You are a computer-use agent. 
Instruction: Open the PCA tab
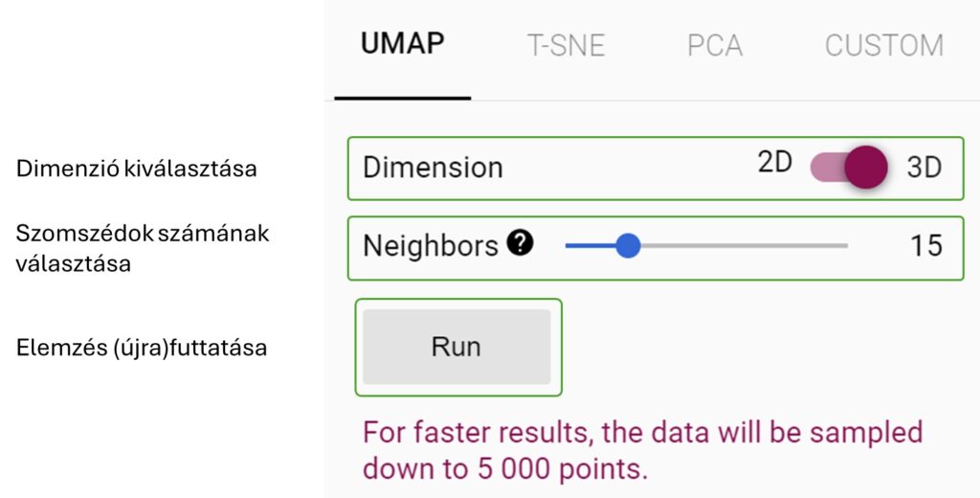tap(715, 46)
